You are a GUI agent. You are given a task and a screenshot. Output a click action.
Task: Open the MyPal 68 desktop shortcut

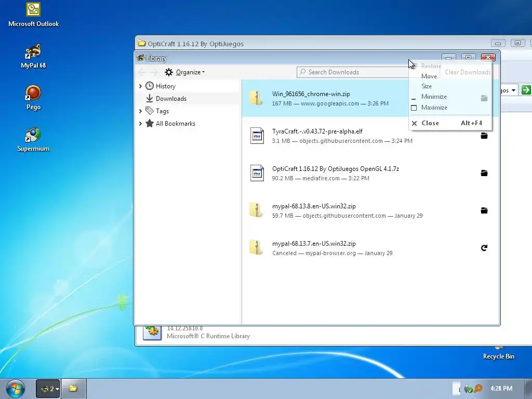tap(33, 56)
